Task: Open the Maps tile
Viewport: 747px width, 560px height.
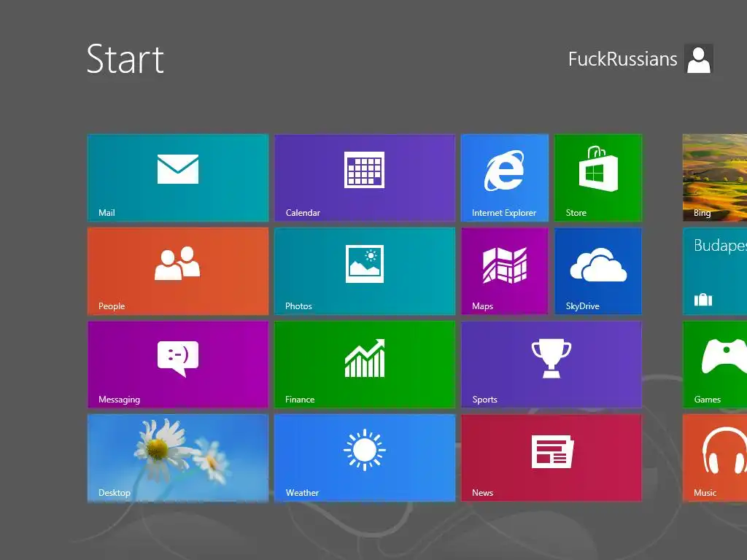Action: click(505, 271)
